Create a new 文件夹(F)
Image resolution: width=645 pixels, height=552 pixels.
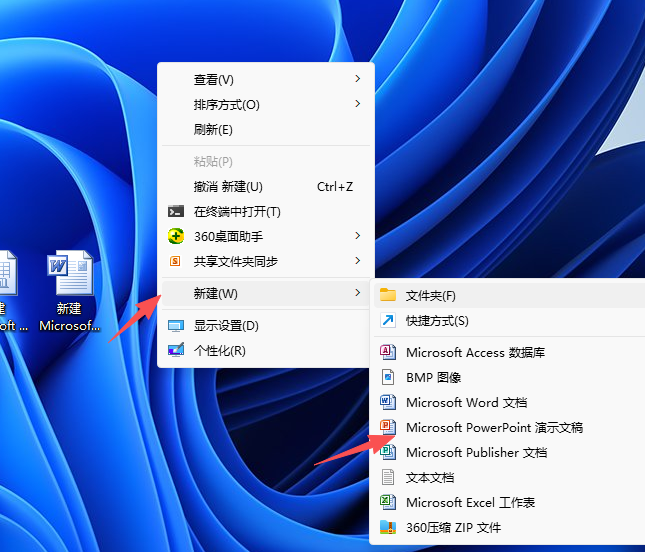[509, 295]
